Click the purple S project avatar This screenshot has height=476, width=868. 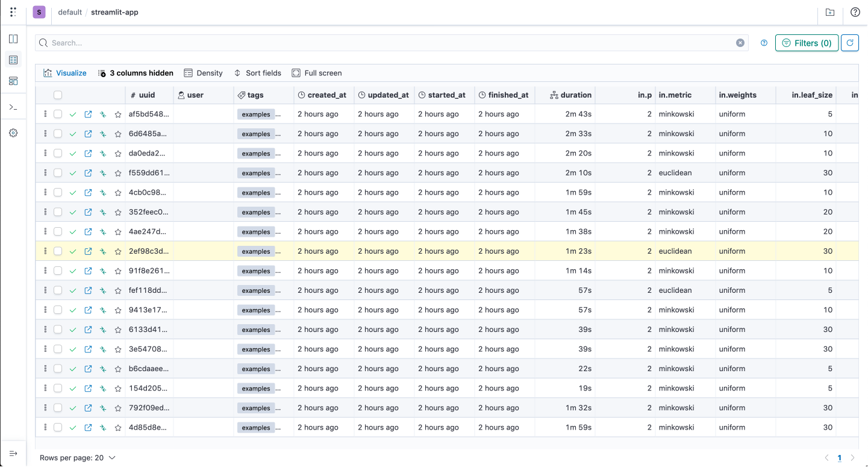(x=39, y=12)
